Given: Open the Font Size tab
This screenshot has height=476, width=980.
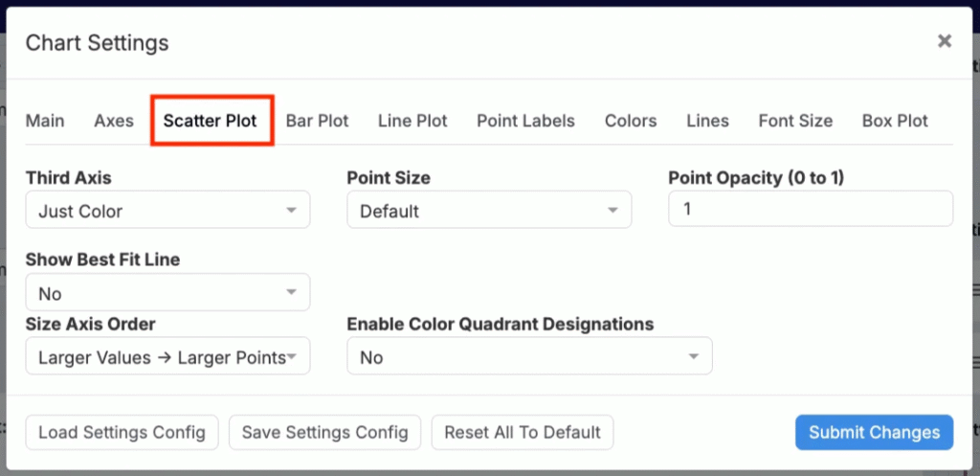Looking at the screenshot, I should point(795,121).
